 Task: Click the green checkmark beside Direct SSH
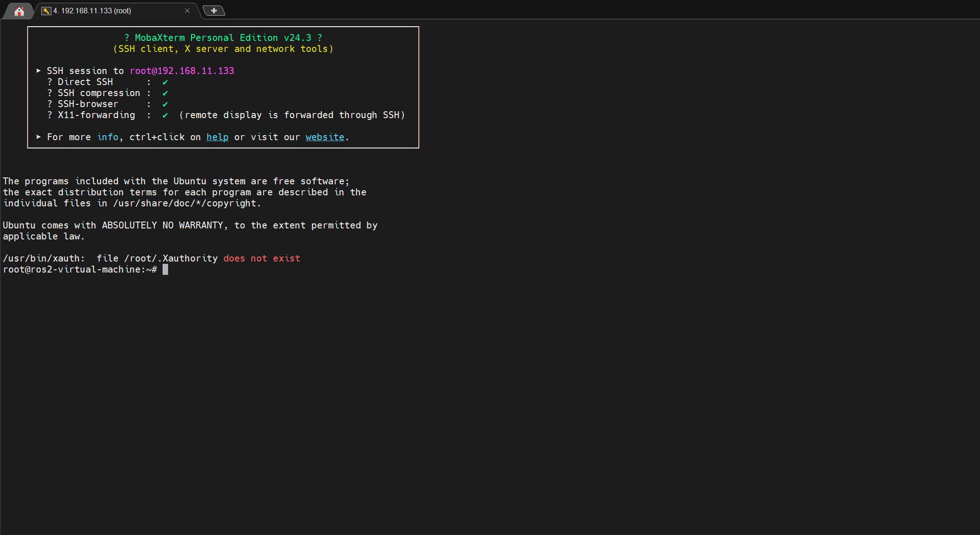(x=165, y=82)
